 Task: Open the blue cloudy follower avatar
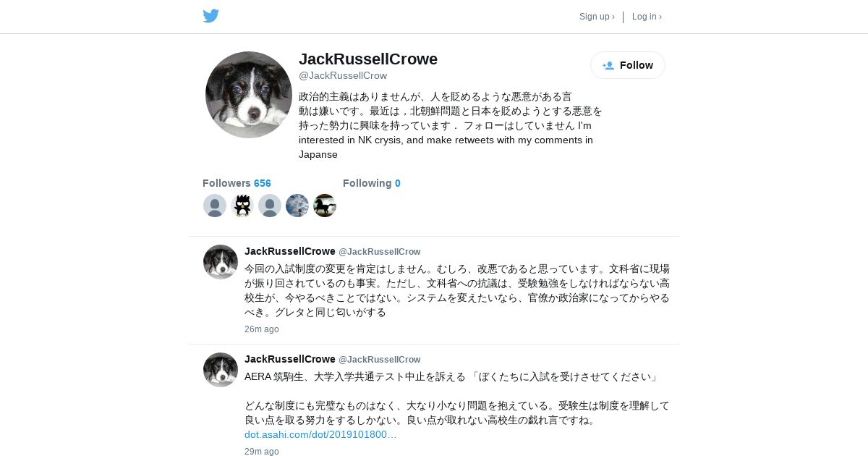click(x=297, y=206)
